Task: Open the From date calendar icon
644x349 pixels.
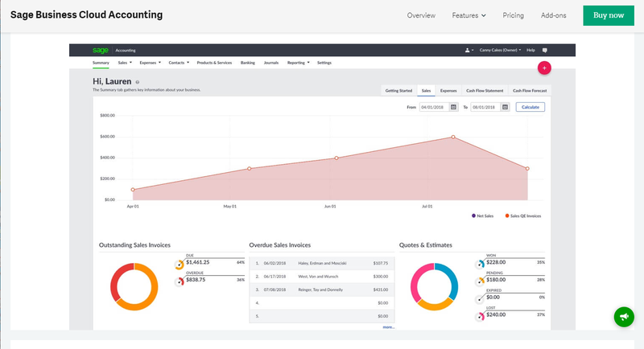Action: coord(453,107)
